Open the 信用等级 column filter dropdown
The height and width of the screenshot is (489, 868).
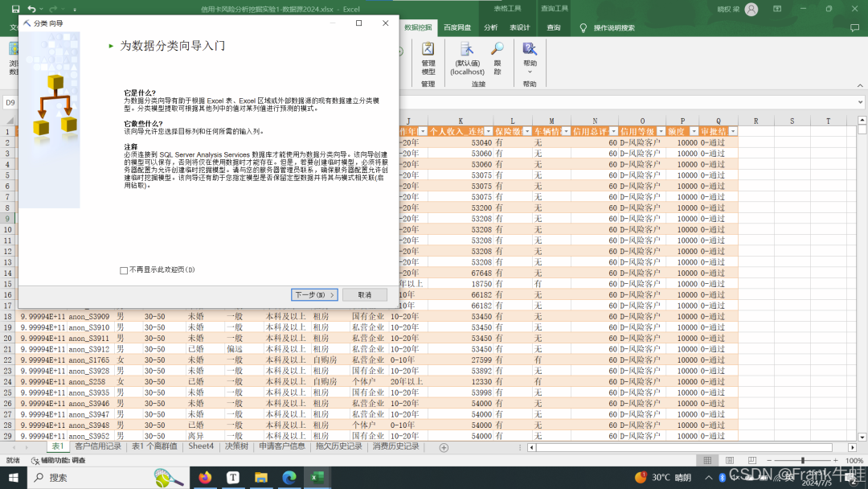(661, 131)
